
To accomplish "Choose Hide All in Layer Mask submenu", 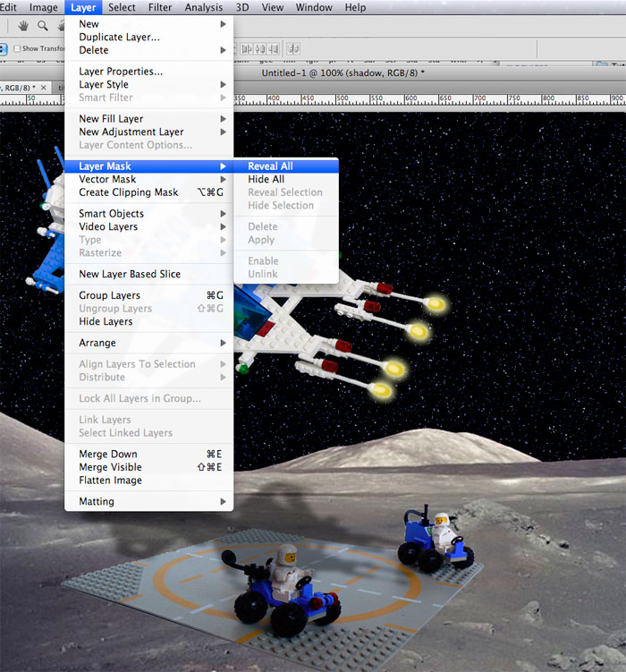I will point(286,179).
